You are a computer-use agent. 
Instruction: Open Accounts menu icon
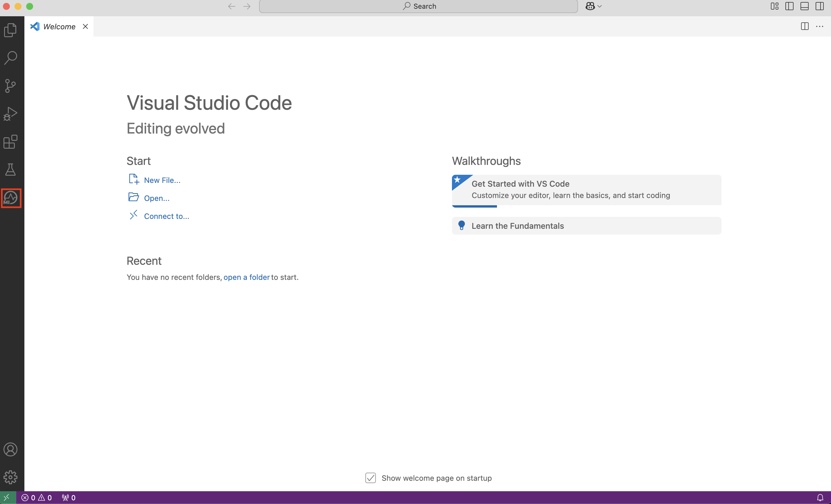click(10, 449)
